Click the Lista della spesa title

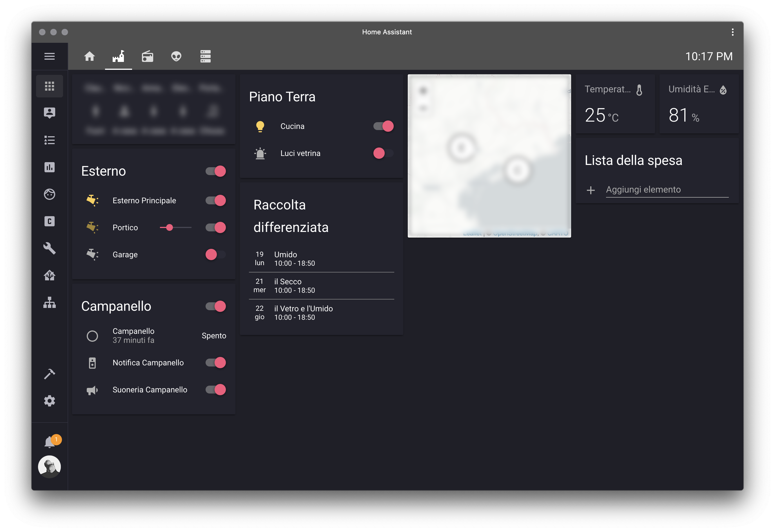633,161
